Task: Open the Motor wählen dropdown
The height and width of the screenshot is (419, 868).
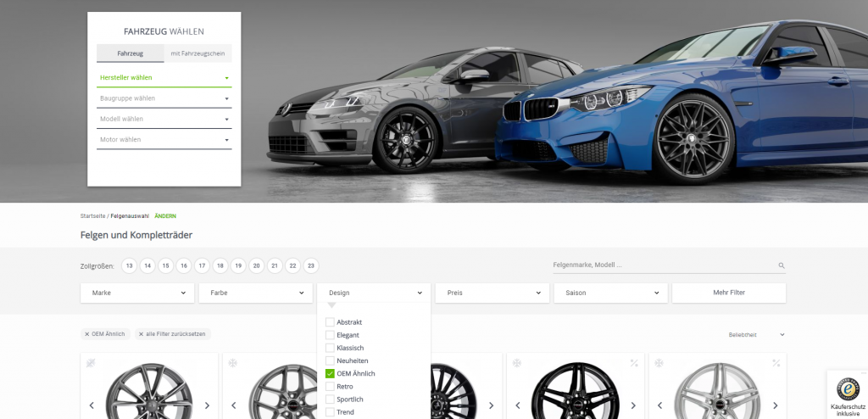Action: [x=164, y=140]
